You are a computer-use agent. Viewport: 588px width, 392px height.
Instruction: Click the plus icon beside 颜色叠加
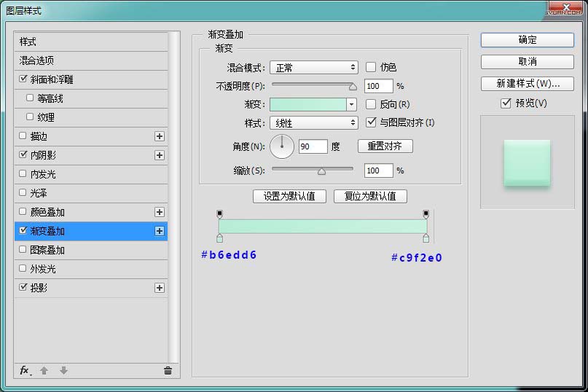point(160,212)
